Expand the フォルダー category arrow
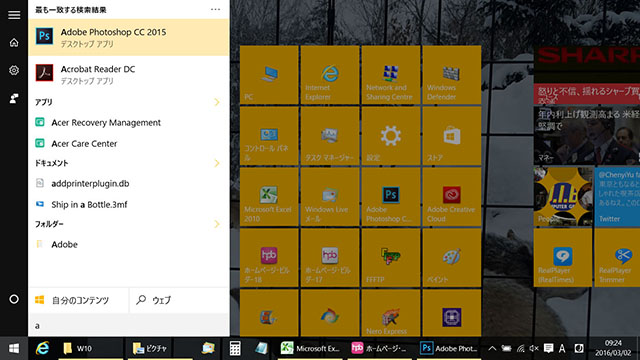Screen dimensions: 640x360 [217, 224]
